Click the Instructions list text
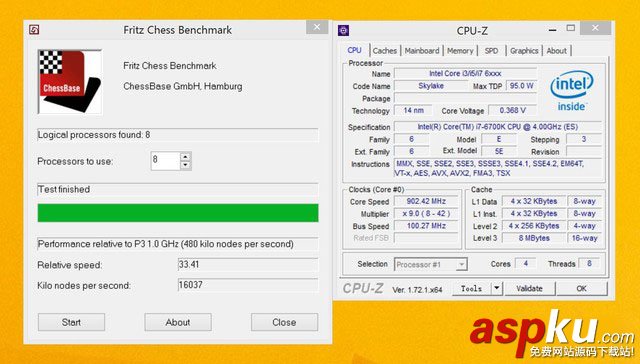 click(498, 168)
